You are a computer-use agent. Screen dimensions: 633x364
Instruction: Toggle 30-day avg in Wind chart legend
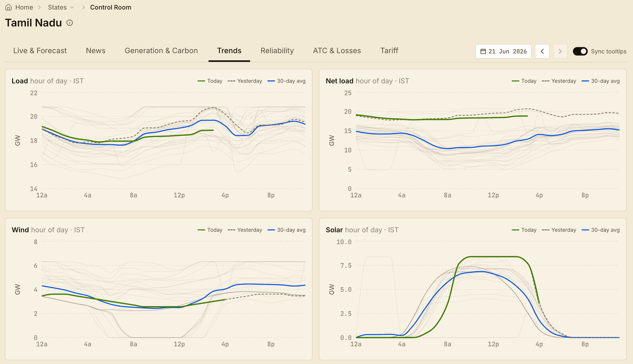(x=287, y=230)
